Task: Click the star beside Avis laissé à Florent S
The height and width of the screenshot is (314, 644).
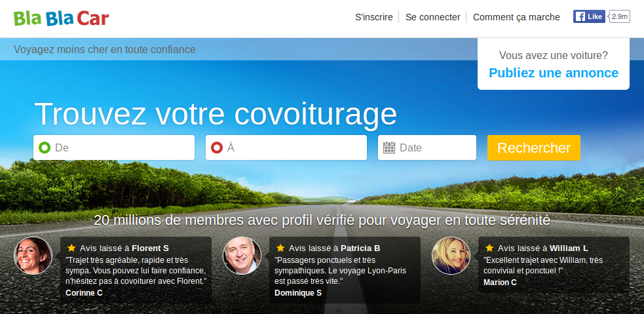Action: point(71,248)
